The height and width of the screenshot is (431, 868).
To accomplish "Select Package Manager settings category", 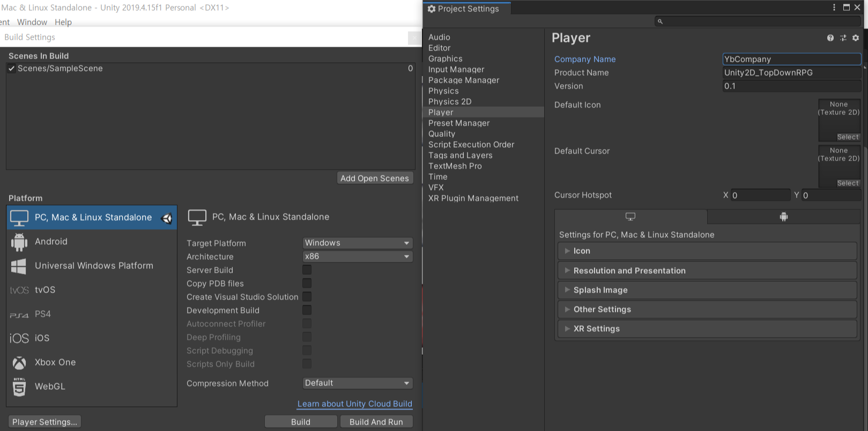I will tap(464, 80).
